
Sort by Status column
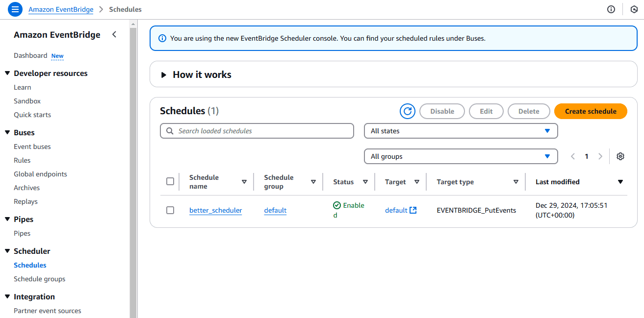[x=365, y=182]
